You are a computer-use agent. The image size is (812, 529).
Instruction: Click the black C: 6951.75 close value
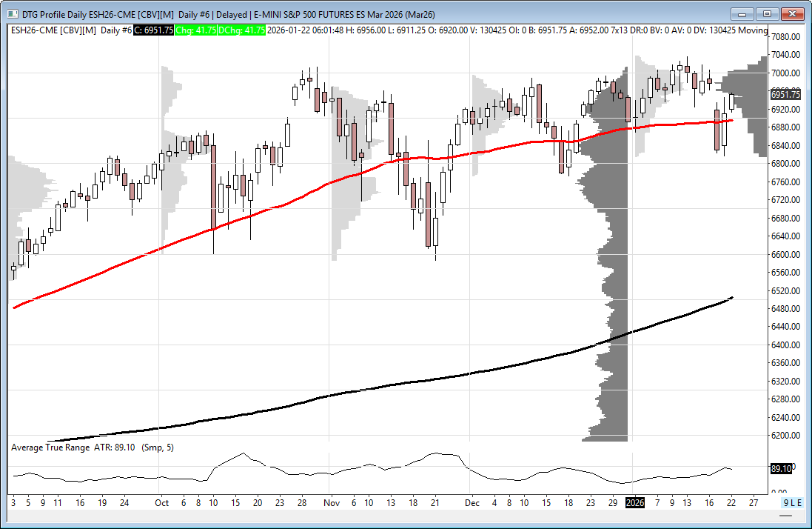154,30
